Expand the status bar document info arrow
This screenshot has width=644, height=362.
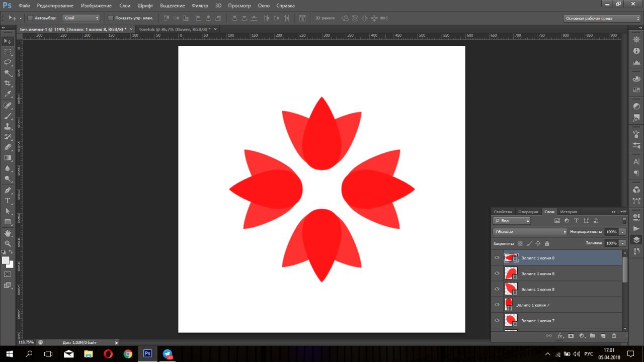coord(117,342)
